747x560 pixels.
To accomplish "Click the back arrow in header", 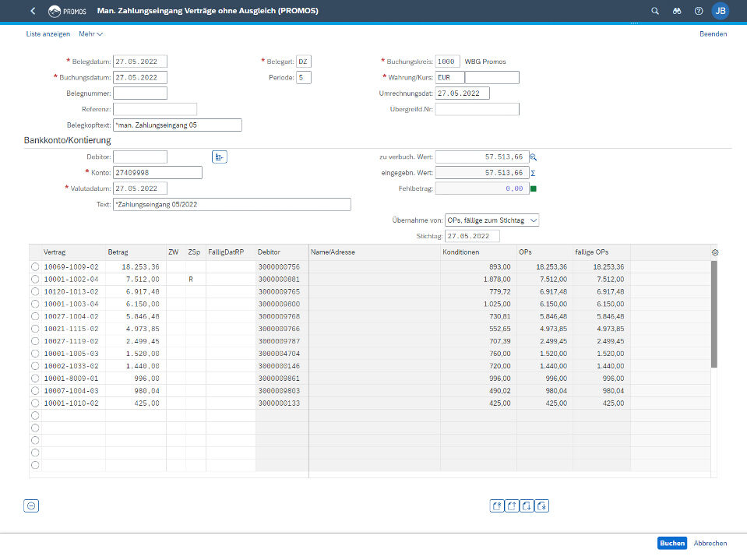I will (x=32, y=11).
